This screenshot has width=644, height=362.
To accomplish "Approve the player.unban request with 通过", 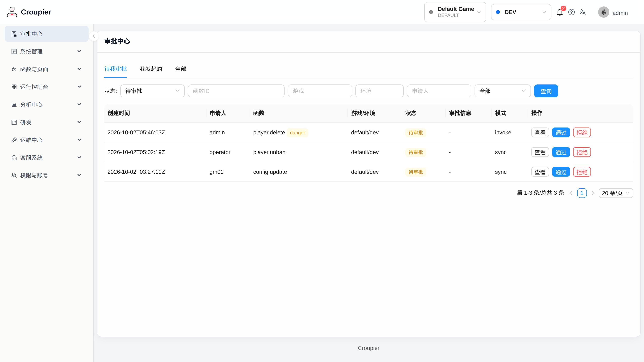I will 561,152.
